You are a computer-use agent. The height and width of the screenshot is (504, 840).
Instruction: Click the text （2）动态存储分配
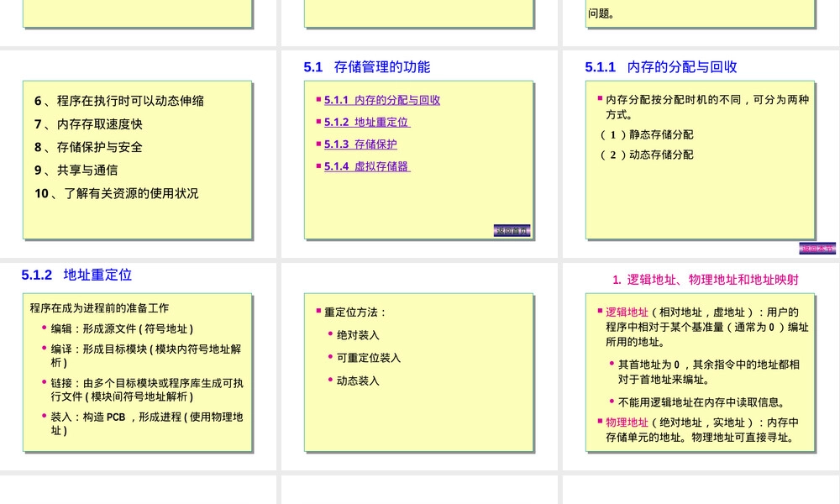[x=647, y=155]
